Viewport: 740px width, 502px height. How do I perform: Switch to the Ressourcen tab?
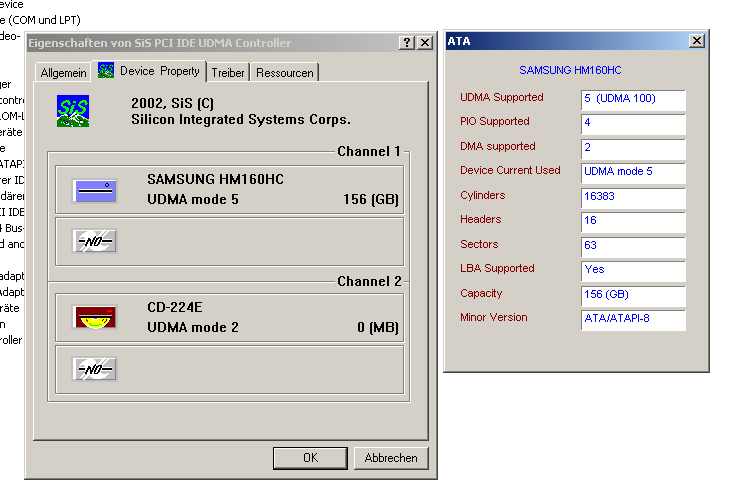[285, 73]
